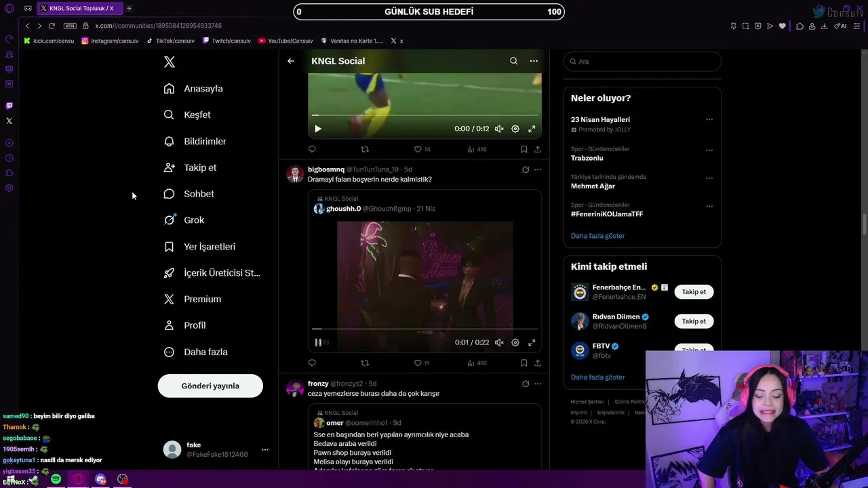Show more suggested accounts link
The image size is (868, 488).
[x=598, y=377]
